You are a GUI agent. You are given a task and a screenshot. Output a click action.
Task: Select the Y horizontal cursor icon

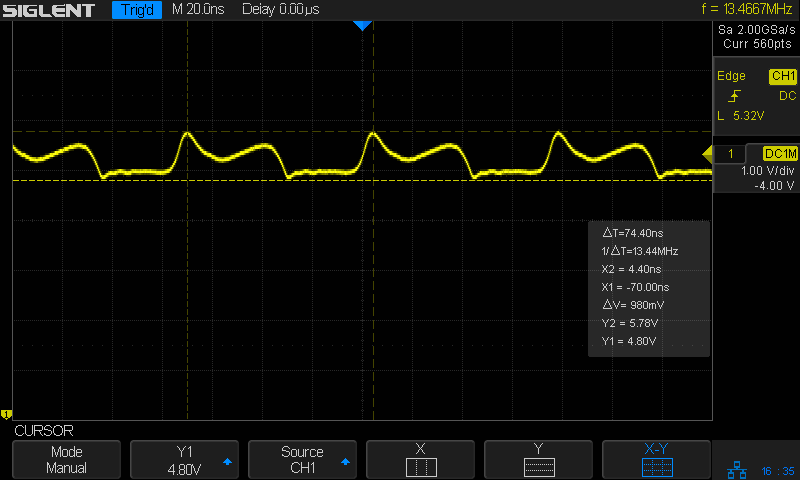tap(538, 467)
